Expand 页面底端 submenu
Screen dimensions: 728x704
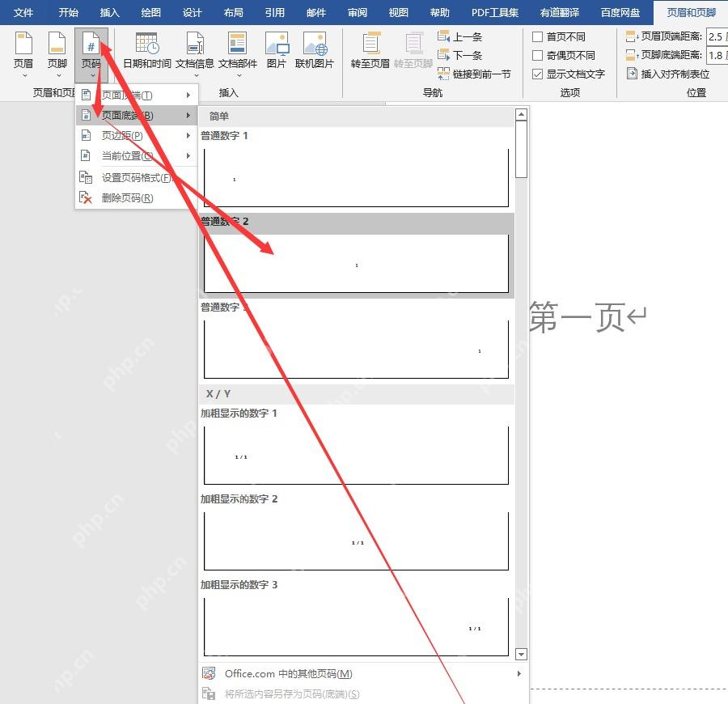[x=137, y=115]
